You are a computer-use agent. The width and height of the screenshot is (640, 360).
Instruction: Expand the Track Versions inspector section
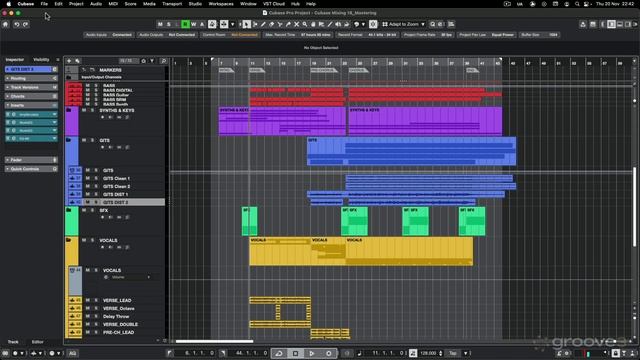coord(31,87)
